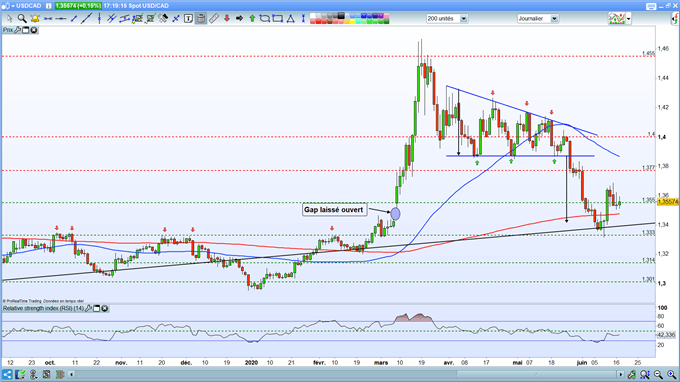Open Prix panel wrench settings
The width and height of the screenshot is (680, 382).
17,30
